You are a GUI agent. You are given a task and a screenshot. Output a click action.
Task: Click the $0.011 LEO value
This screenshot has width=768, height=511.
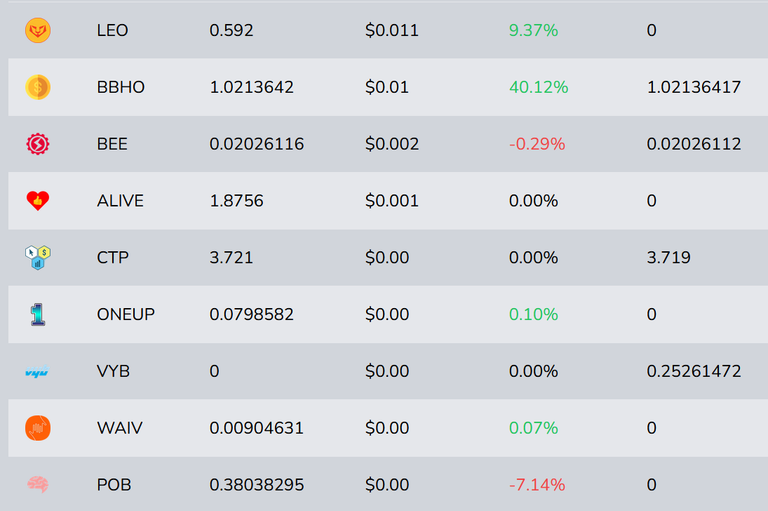392,30
